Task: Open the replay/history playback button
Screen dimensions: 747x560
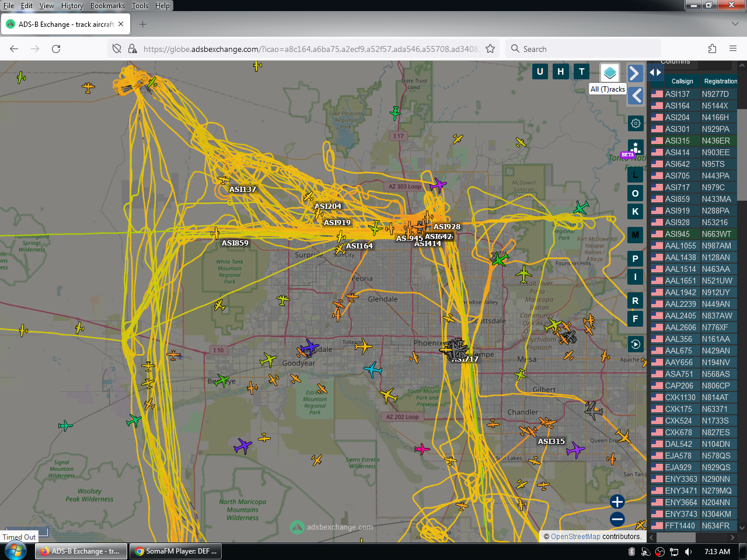Action: tap(636, 344)
